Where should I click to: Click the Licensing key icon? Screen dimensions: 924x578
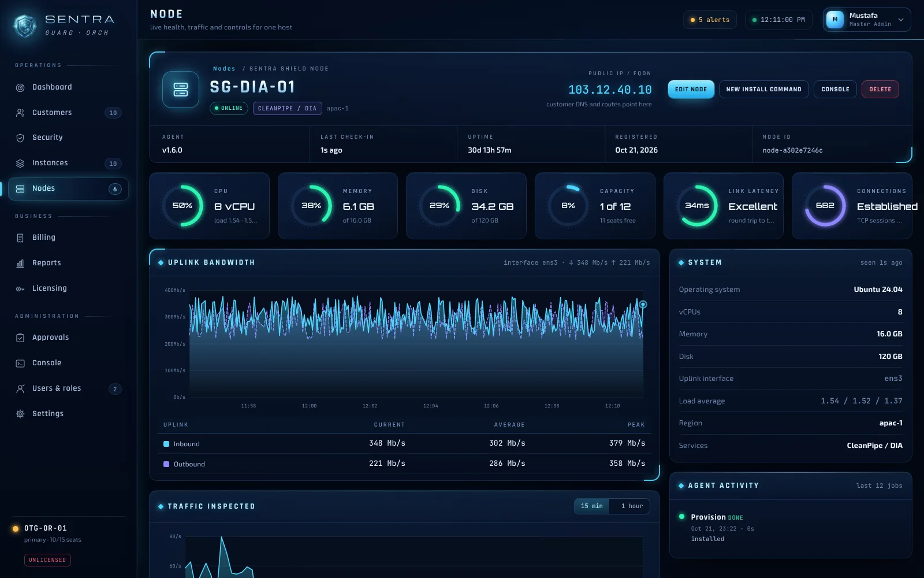tap(20, 289)
